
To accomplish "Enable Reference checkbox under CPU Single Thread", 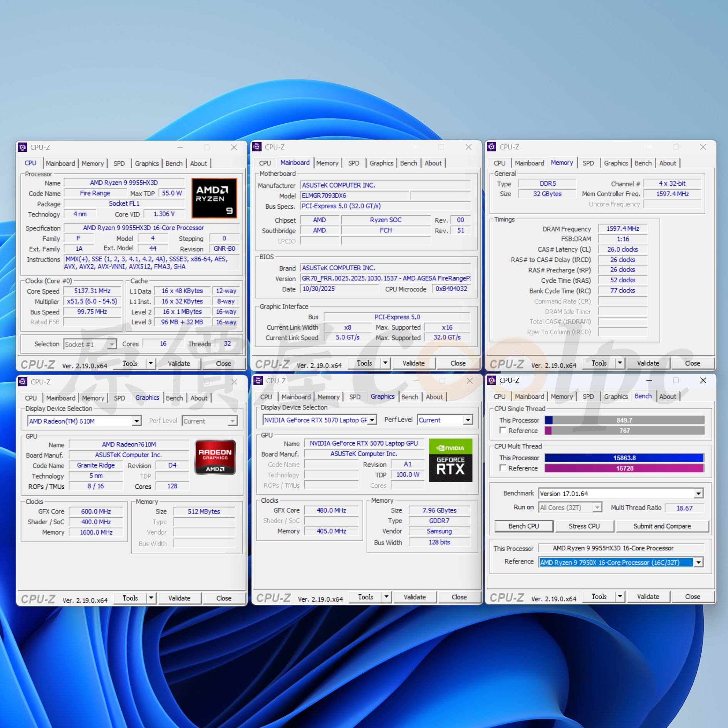I will (x=503, y=430).
